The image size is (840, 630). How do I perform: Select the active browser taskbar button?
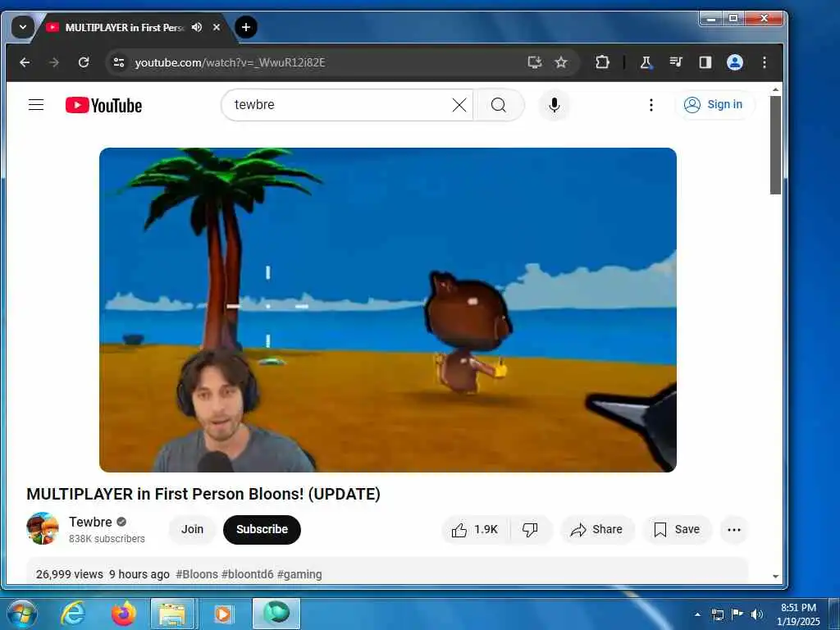click(x=276, y=614)
